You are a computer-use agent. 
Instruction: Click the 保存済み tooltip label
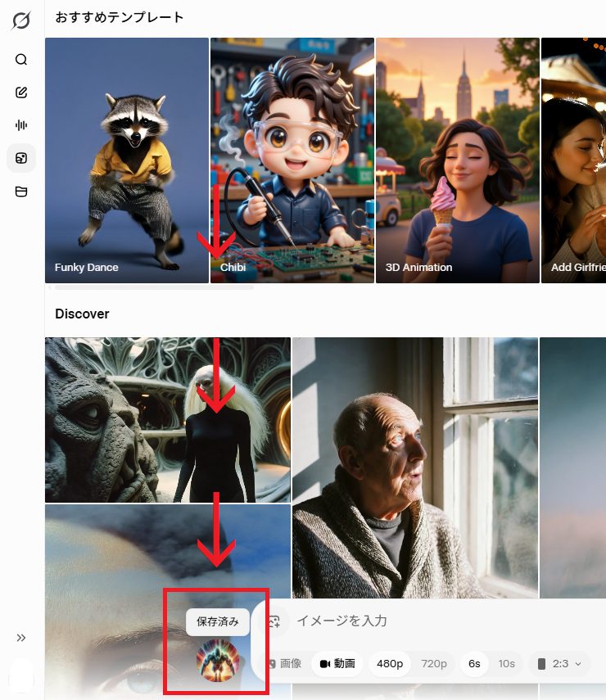(218, 622)
